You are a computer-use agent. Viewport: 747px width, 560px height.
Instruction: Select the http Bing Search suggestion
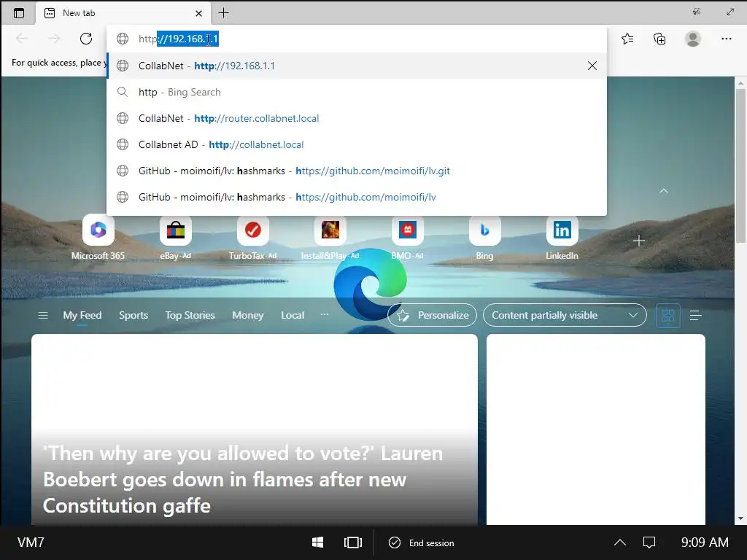click(x=357, y=92)
